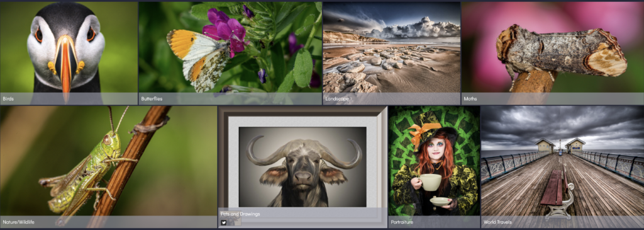This screenshot has width=644, height=230.
Task: Click the Twitter share icon under Pets and Drawings
Action: (223, 222)
